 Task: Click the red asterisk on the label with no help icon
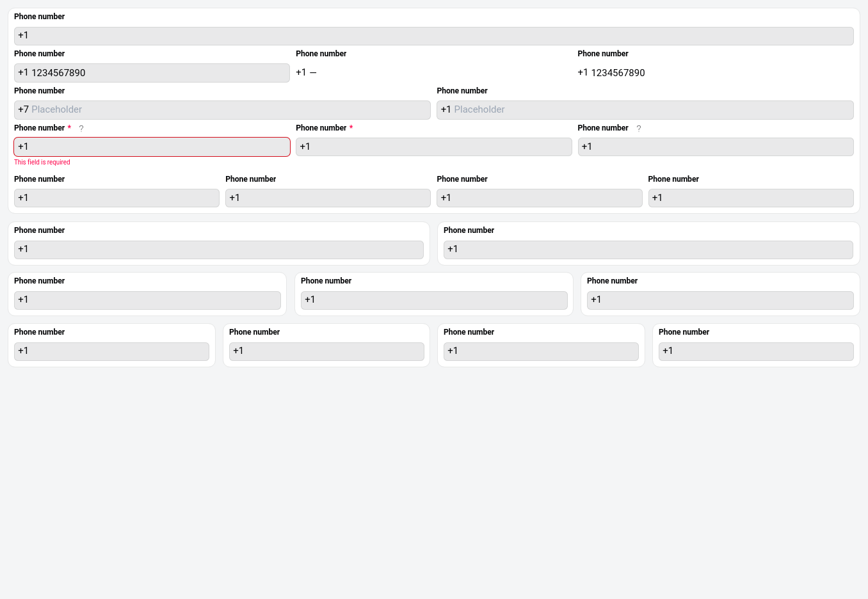coord(351,128)
